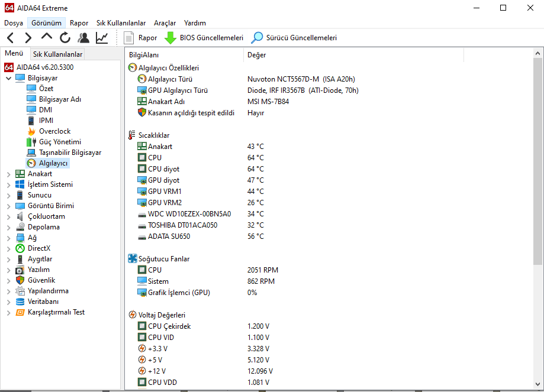This screenshot has width=544, height=392.
Task: Click the Veritabanı database icon
Action: click(x=20, y=302)
